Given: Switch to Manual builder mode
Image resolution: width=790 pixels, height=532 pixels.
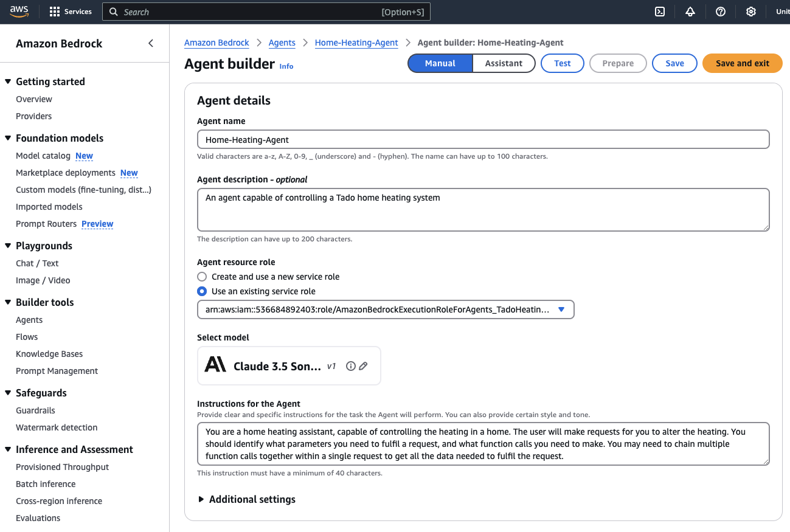Looking at the screenshot, I should point(440,63).
